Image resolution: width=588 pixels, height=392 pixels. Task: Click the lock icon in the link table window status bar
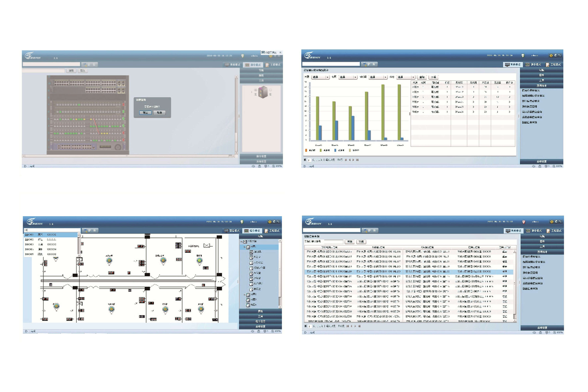tap(541, 332)
